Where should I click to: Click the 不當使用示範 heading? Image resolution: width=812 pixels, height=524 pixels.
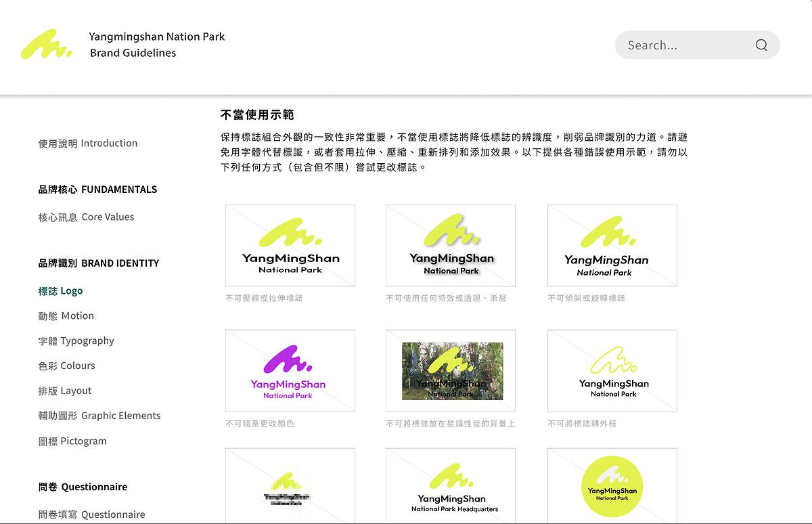257,115
